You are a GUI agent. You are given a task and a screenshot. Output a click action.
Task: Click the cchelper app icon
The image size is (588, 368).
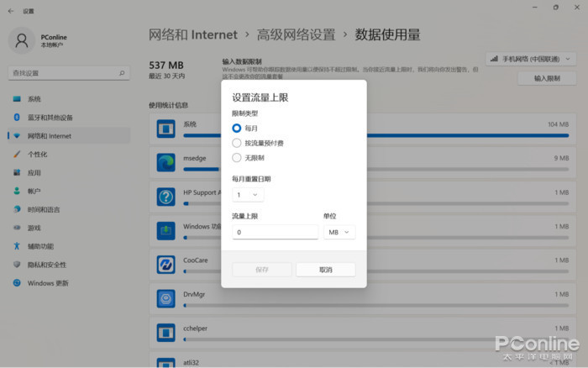point(165,333)
